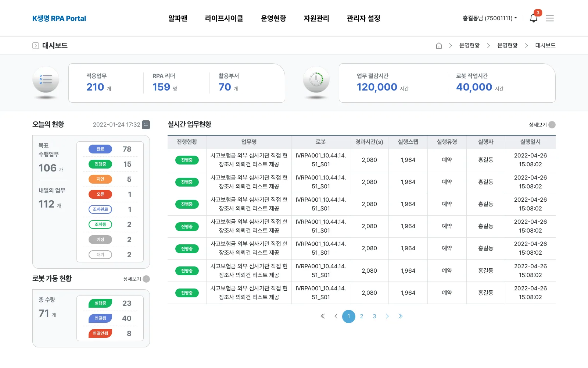The image size is (588, 368).
Task: Open the hamburger menu icon
Action: pos(550,18)
